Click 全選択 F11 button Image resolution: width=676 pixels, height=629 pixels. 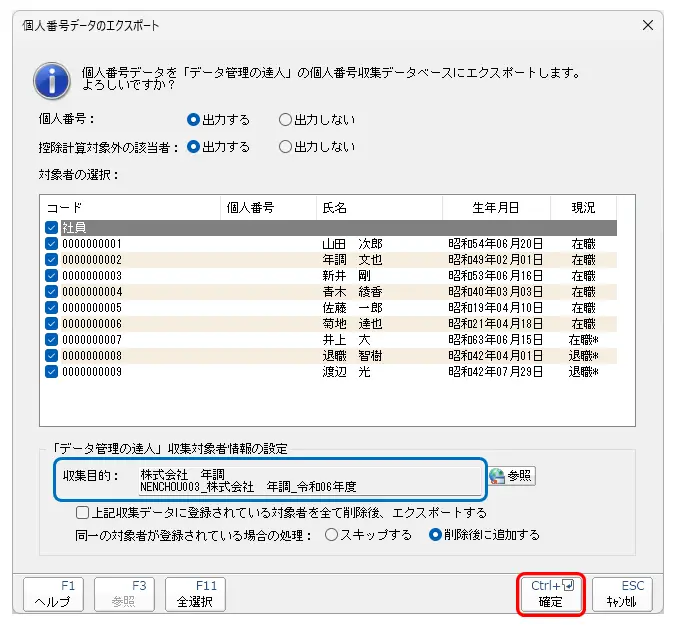[195, 594]
